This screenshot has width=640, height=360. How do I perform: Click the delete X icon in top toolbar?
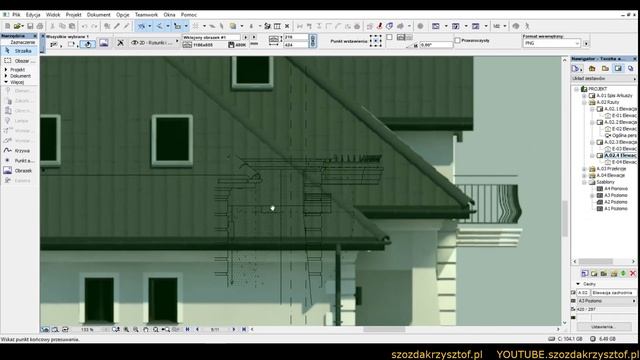point(287,26)
